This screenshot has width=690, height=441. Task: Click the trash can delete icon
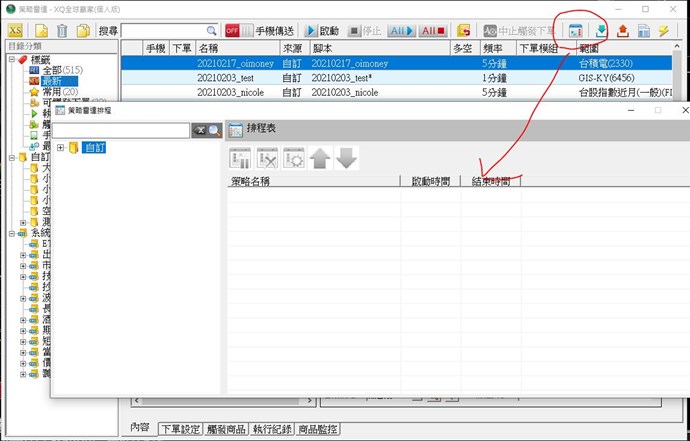click(x=62, y=31)
